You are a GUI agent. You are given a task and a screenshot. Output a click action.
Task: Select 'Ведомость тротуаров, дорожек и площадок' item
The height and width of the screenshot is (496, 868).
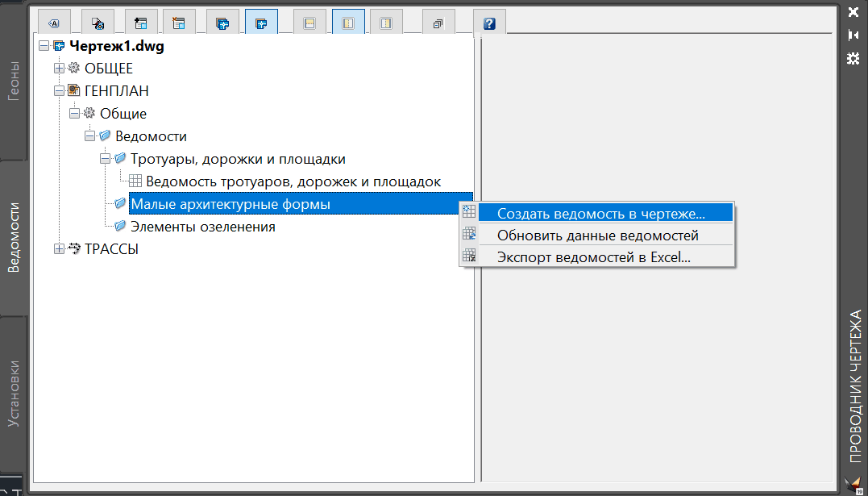[293, 181]
